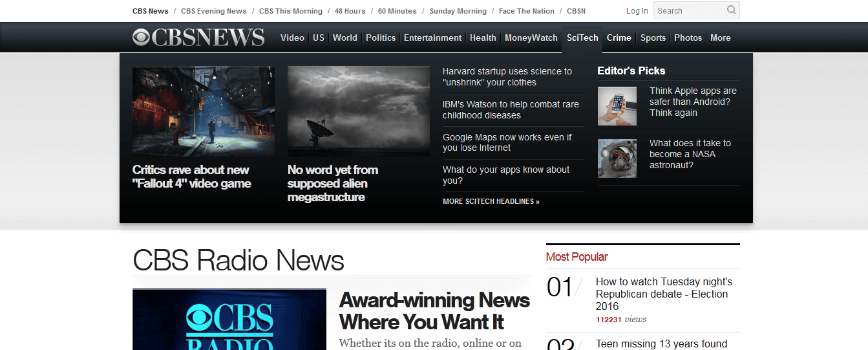Open 'Teen missing 13 years found' story
This screenshot has height=350, width=868.
(x=661, y=344)
